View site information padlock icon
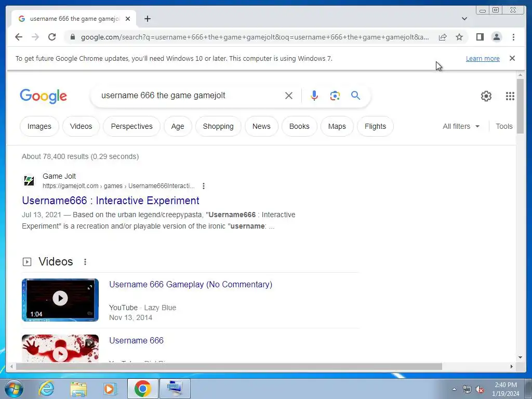The image size is (532, 399). [x=72, y=37]
